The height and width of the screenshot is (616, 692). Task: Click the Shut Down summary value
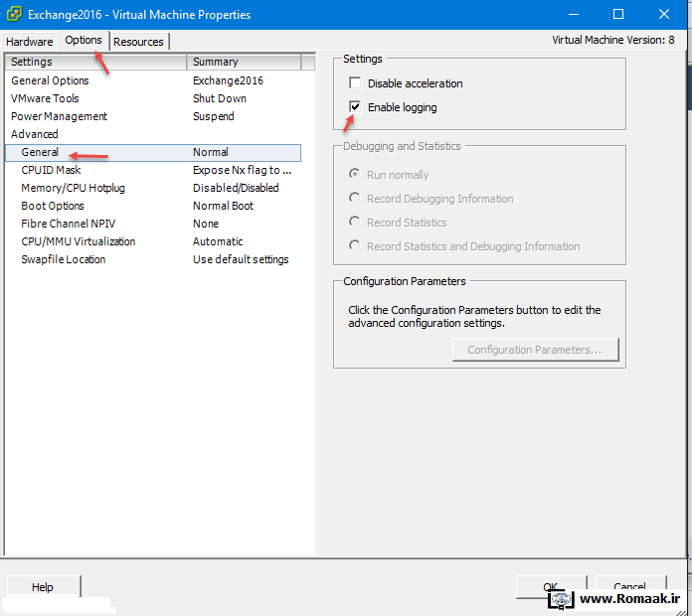pyautogui.click(x=220, y=98)
